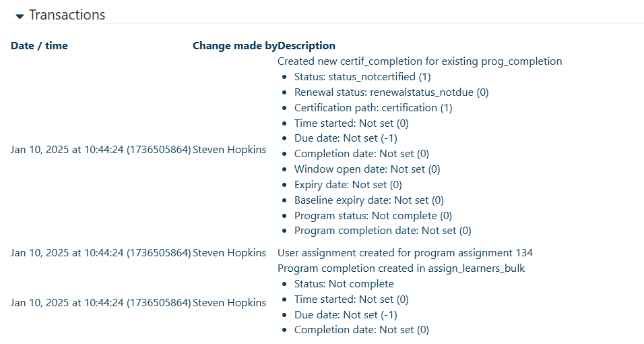Click the Transactions section heading
The width and height of the screenshot is (644, 344).
click(67, 15)
